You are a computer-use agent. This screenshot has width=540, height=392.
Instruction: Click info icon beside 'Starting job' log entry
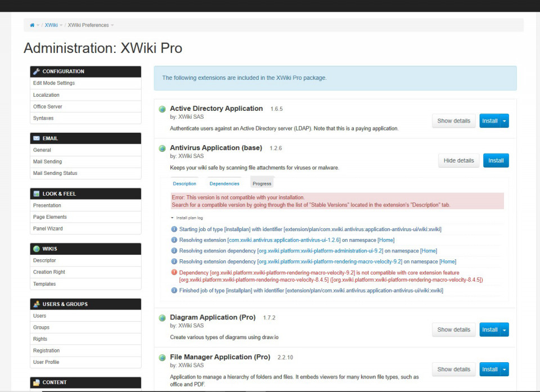[174, 229]
